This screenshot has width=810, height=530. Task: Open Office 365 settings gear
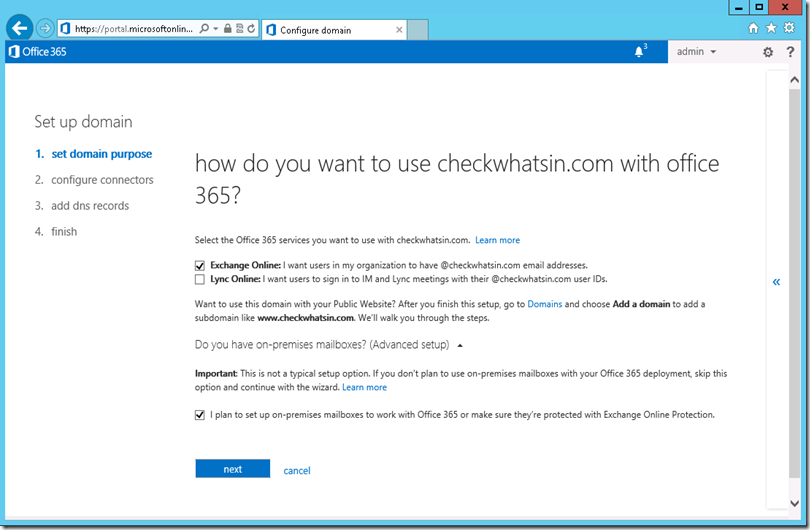coord(768,52)
